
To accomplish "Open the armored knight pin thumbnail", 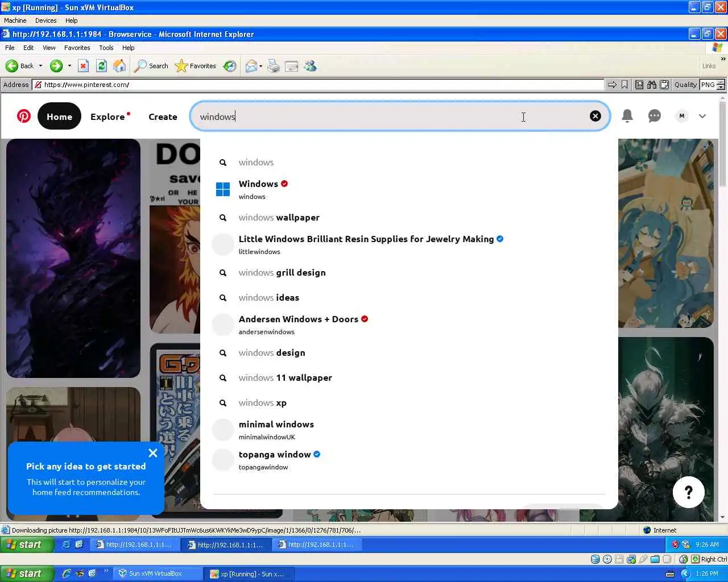I will pos(666,429).
